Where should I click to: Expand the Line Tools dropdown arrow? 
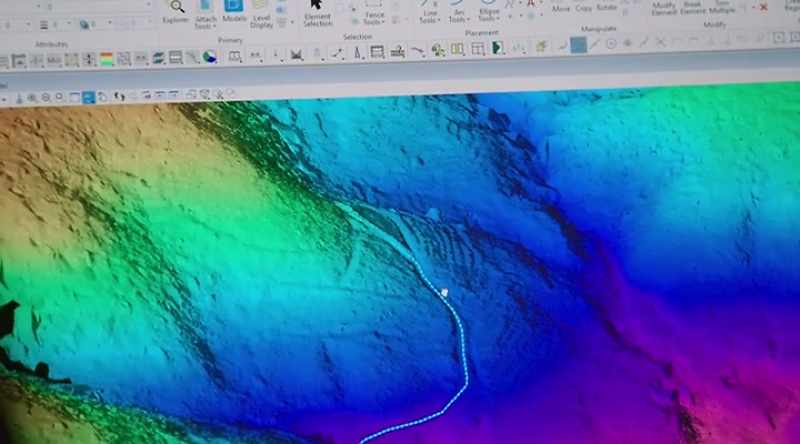[x=438, y=20]
